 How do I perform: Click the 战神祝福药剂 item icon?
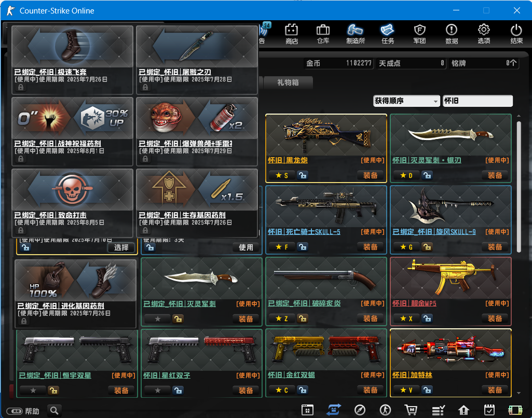[72, 118]
